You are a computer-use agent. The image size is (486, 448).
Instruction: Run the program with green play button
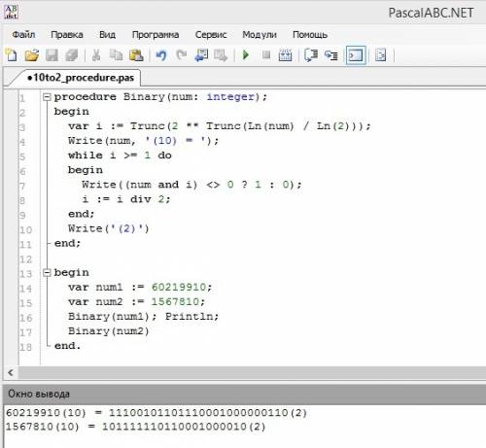click(x=246, y=55)
